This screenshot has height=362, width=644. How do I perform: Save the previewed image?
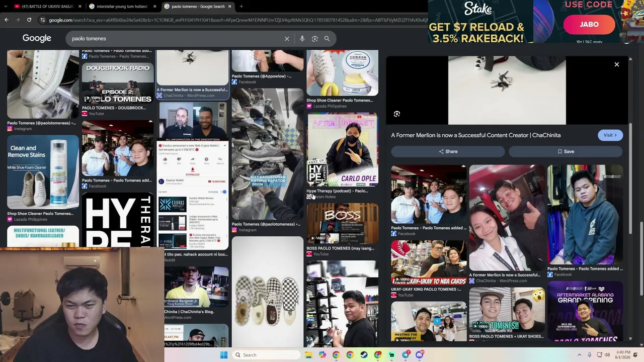[x=566, y=151]
